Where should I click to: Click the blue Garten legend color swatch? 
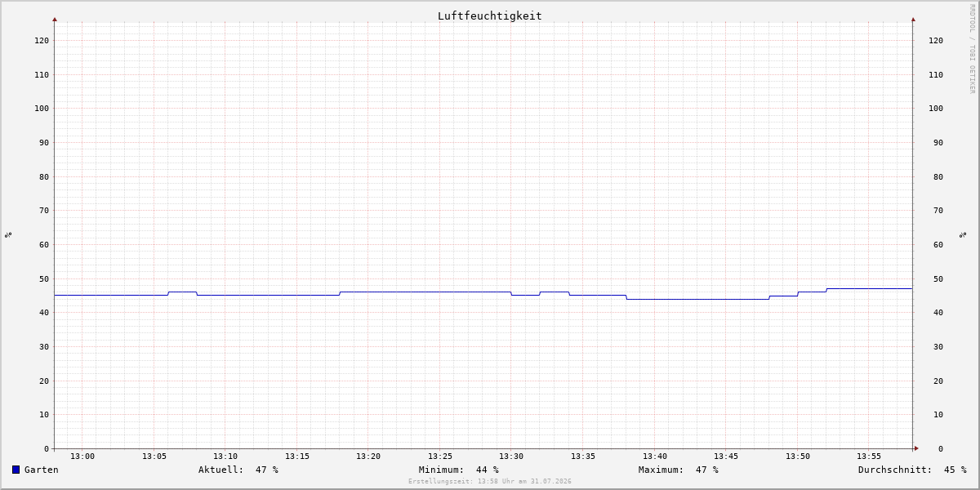coord(16,470)
